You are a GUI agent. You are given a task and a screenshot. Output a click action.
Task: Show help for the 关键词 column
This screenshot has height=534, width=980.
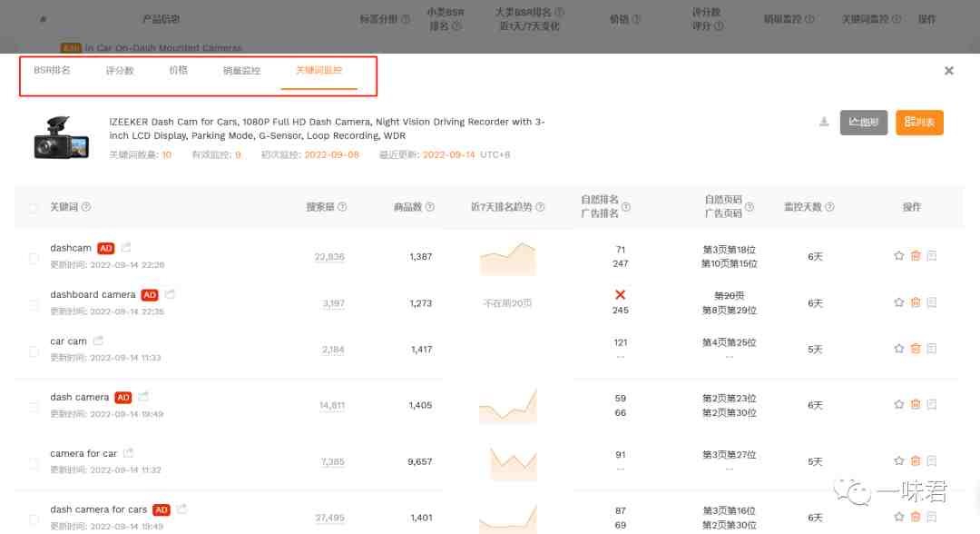tap(86, 207)
